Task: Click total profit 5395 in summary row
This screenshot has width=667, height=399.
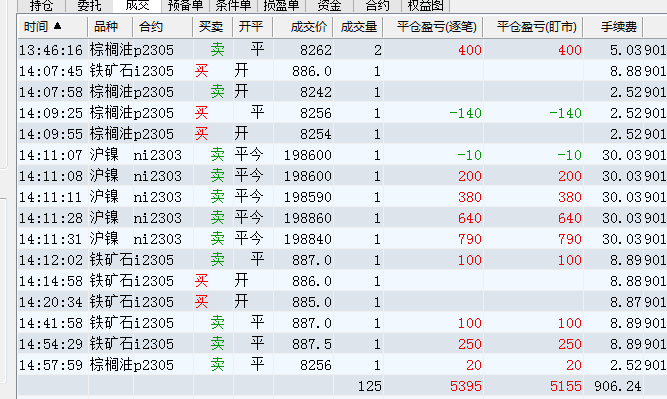Action: [466, 386]
